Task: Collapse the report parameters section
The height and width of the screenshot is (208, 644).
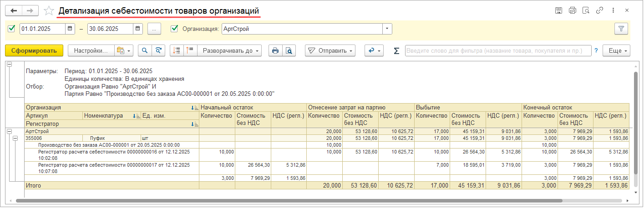Action: tap(10, 64)
